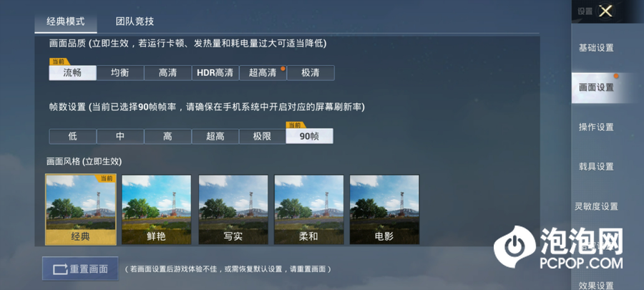Set frame rate to 极限
This screenshot has width=644, height=290.
[x=262, y=136]
